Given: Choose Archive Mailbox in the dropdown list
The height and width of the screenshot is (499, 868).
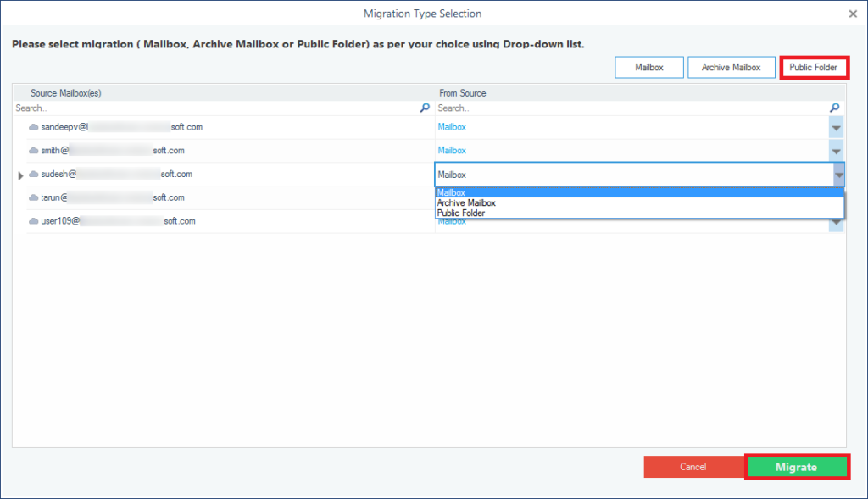Looking at the screenshot, I should click(639, 203).
